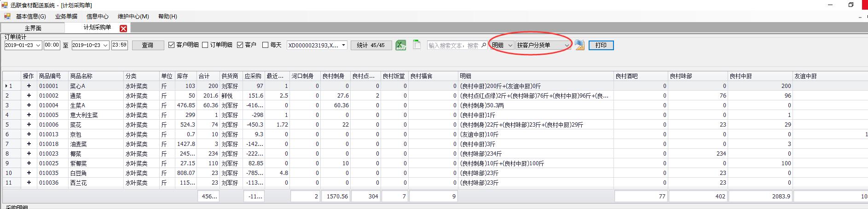868x209 pixels.
Task: Toggle the 客户 checkbox
Action: 240,45
